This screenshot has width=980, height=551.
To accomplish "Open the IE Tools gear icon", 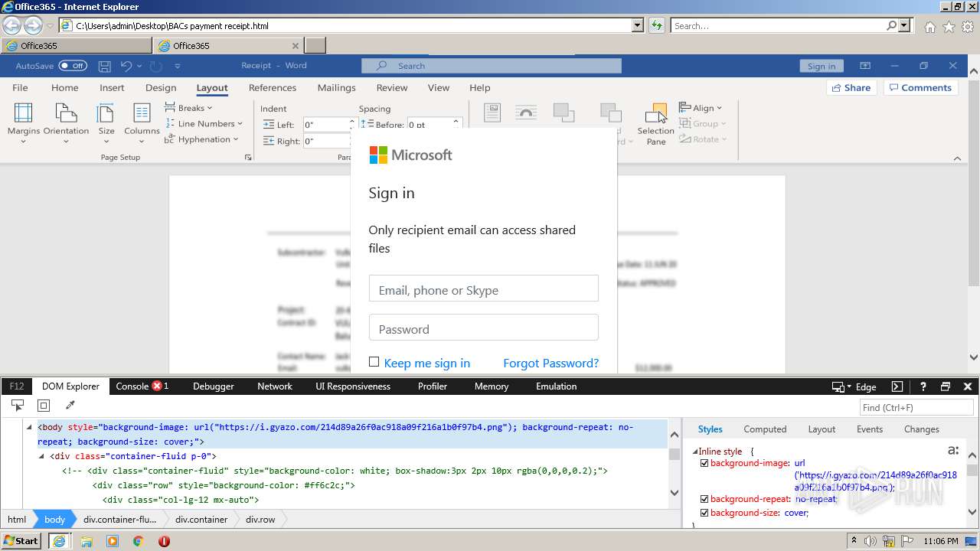I will click(968, 27).
